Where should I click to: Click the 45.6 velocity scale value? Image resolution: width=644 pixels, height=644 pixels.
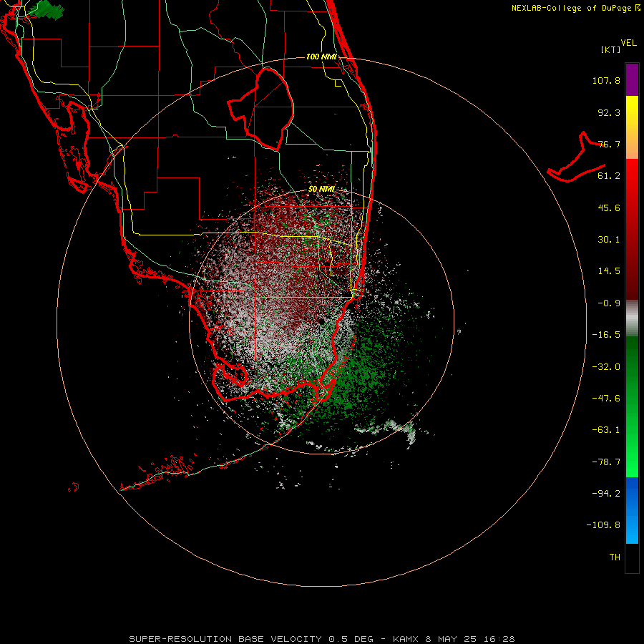click(609, 208)
